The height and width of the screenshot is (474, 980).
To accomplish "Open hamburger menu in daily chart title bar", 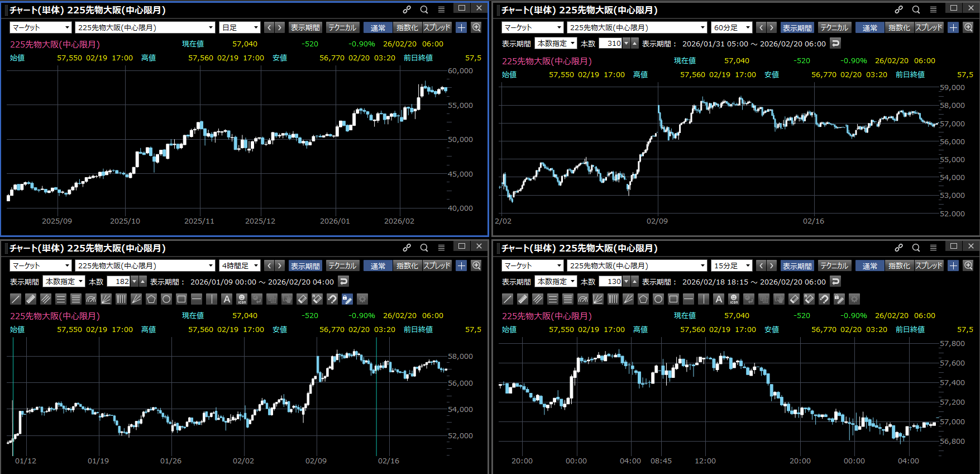I will click(x=441, y=10).
